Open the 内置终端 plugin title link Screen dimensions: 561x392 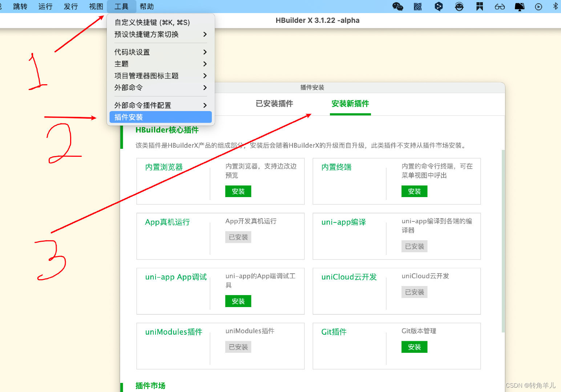336,167
